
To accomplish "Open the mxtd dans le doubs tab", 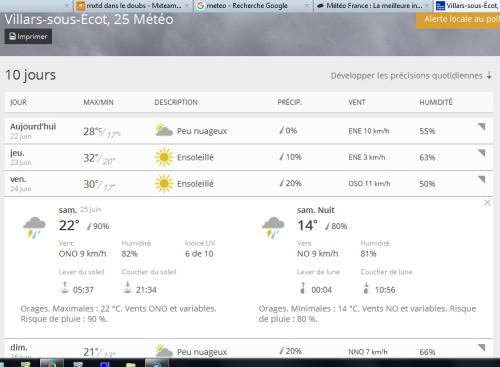I will (x=133, y=6).
